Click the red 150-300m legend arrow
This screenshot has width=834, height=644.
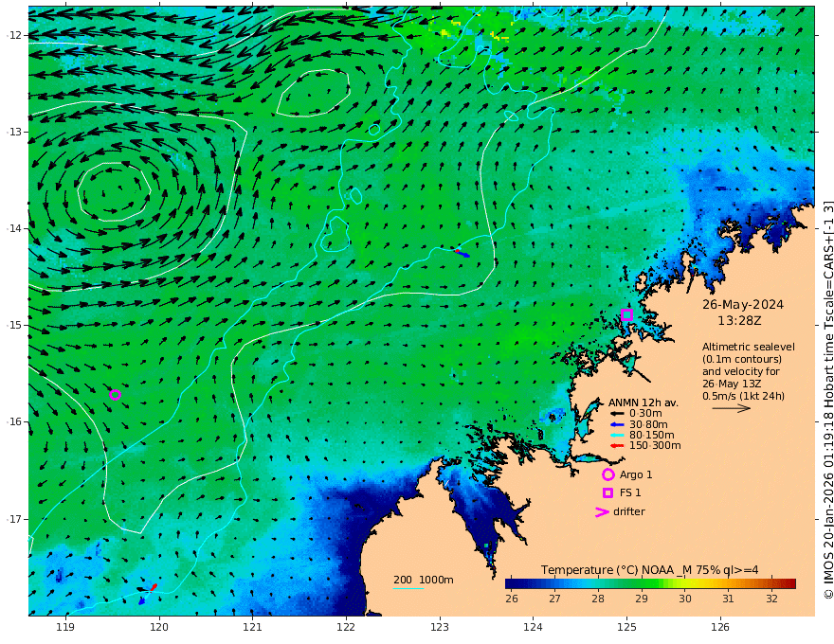[x=616, y=445]
